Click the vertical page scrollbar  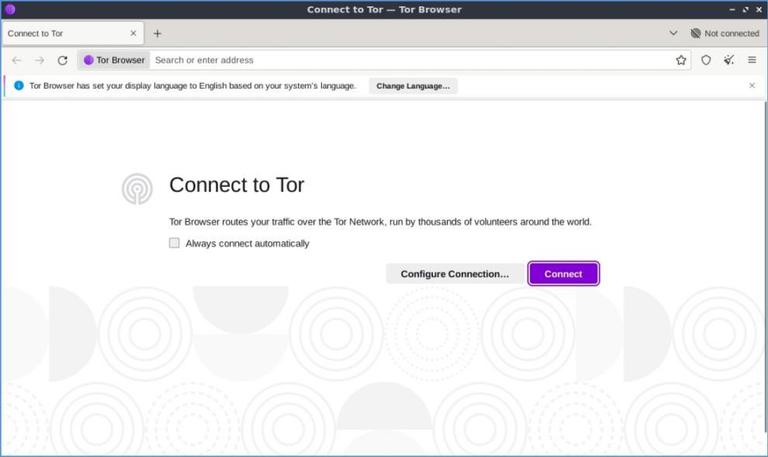(765, 267)
